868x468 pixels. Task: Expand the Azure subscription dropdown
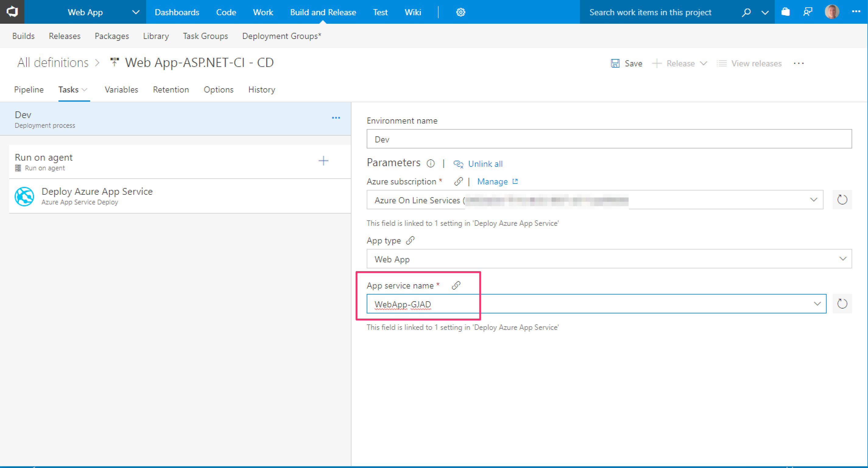tap(813, 200)
